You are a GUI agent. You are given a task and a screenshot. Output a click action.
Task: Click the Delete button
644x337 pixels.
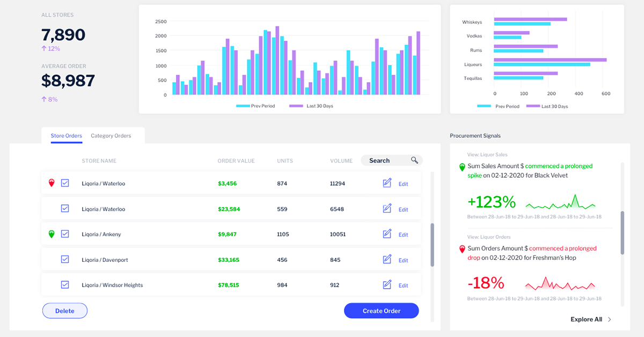pos(65,311)
